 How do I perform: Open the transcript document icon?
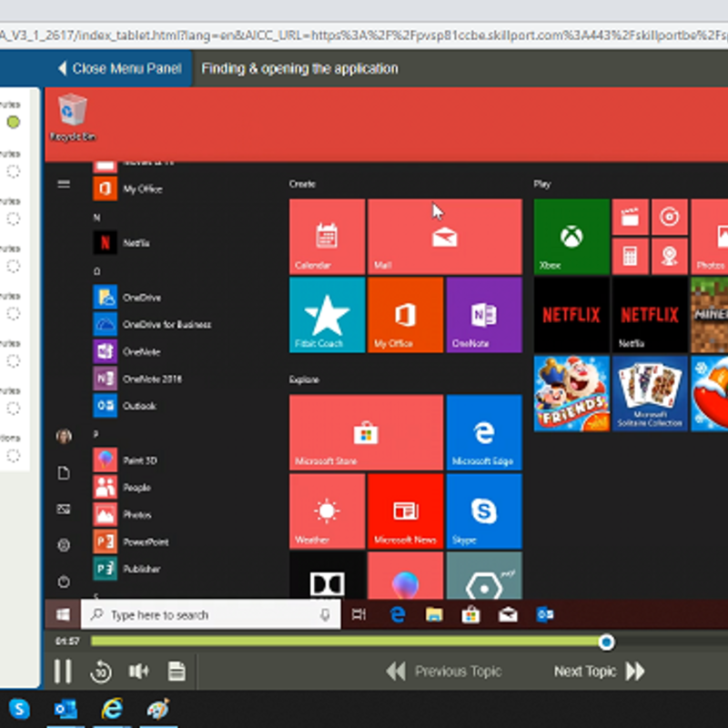[177, 672]
